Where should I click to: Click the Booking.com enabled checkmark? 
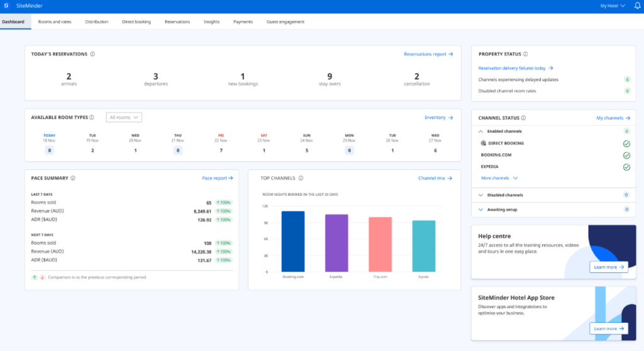point(626,155)
